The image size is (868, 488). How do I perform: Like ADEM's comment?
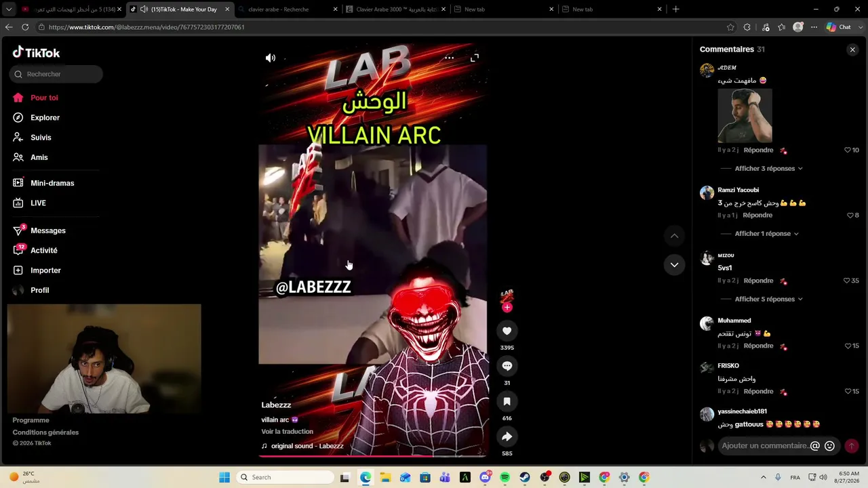[848, 150]
